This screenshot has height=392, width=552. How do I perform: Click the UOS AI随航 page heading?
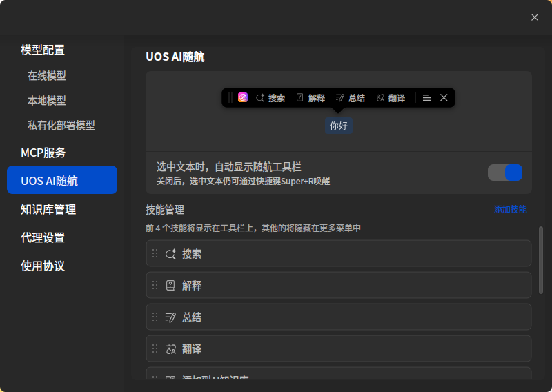175,57
